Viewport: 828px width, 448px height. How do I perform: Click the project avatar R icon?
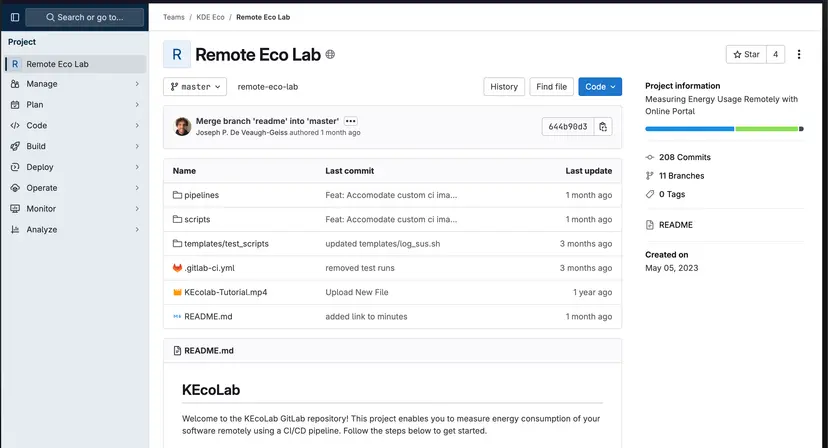click(x=177, y=54)
